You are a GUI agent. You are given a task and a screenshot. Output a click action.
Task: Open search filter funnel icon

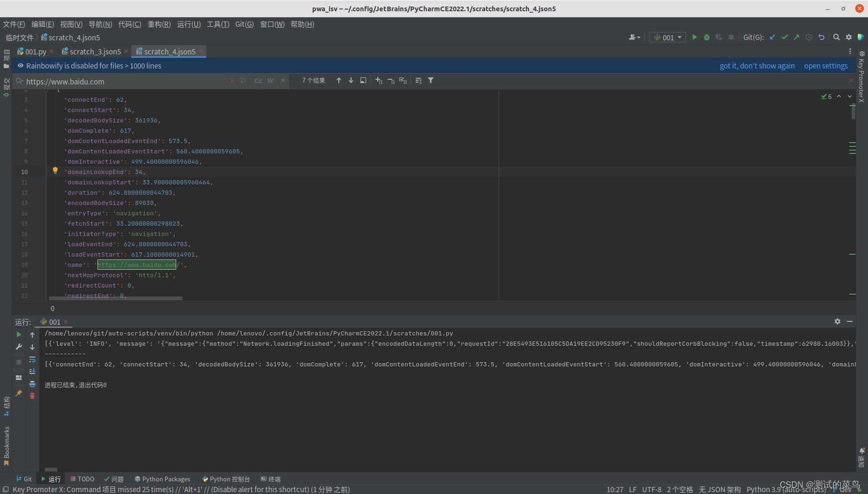pyautogui.click(x=431, y=81)
